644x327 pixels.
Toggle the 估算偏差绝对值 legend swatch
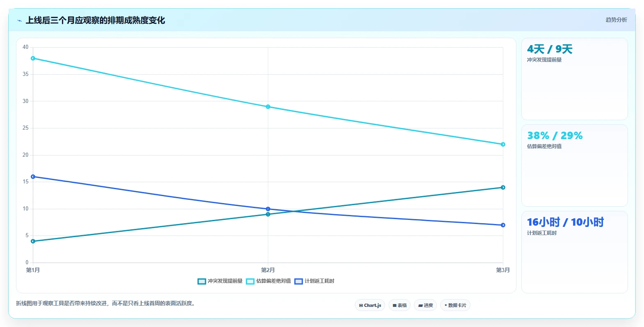250,281
